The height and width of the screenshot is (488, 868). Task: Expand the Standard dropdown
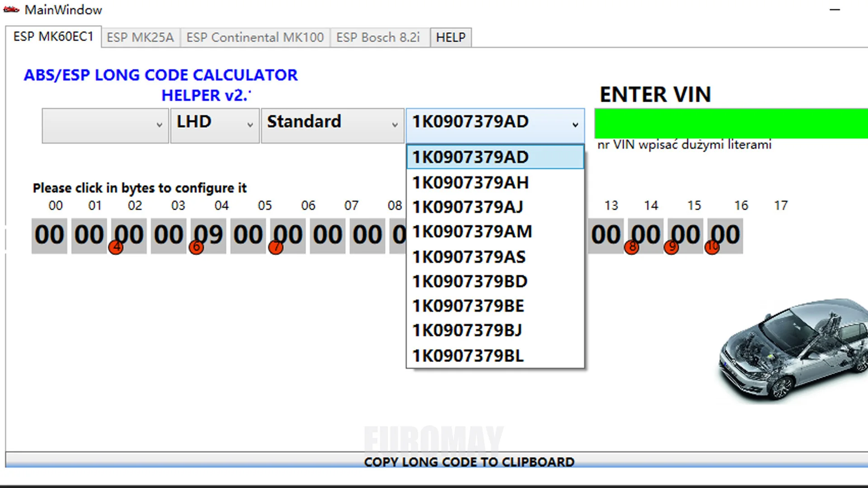click(332, 126)
